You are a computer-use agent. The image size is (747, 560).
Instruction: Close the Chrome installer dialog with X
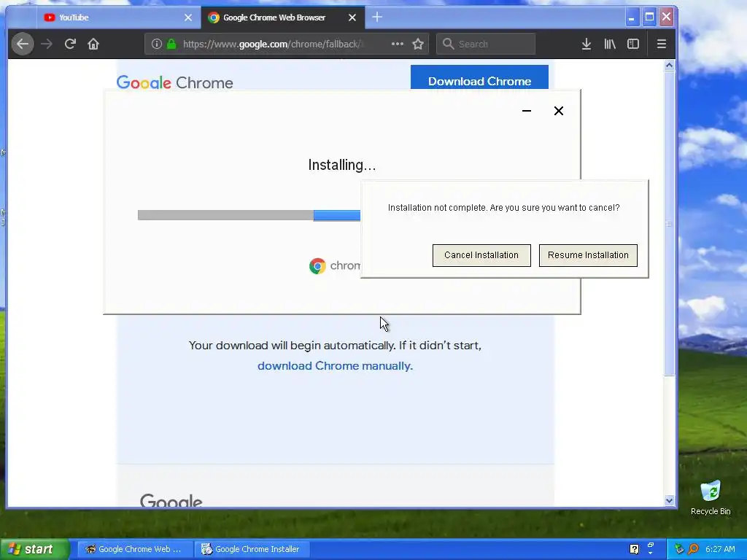click(559, 111)
